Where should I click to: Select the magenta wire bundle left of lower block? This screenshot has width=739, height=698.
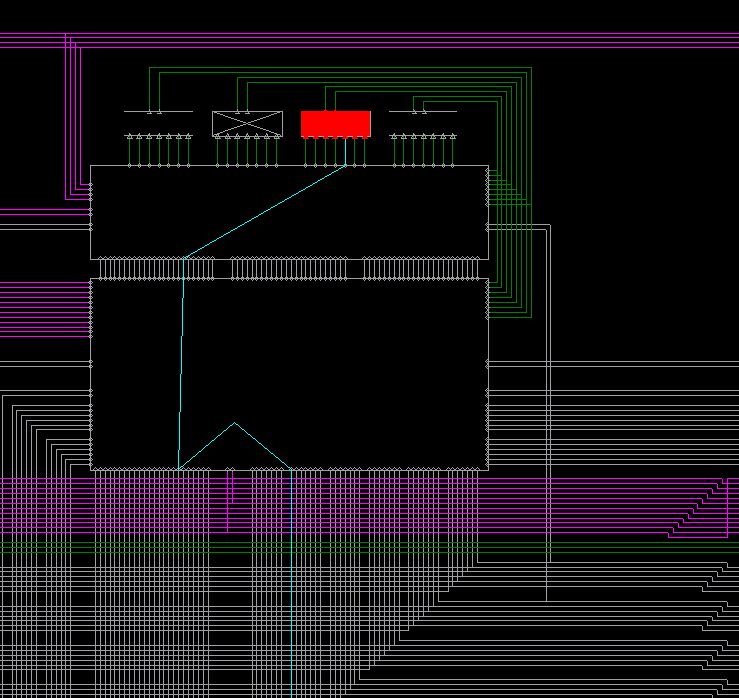(45, 310)
